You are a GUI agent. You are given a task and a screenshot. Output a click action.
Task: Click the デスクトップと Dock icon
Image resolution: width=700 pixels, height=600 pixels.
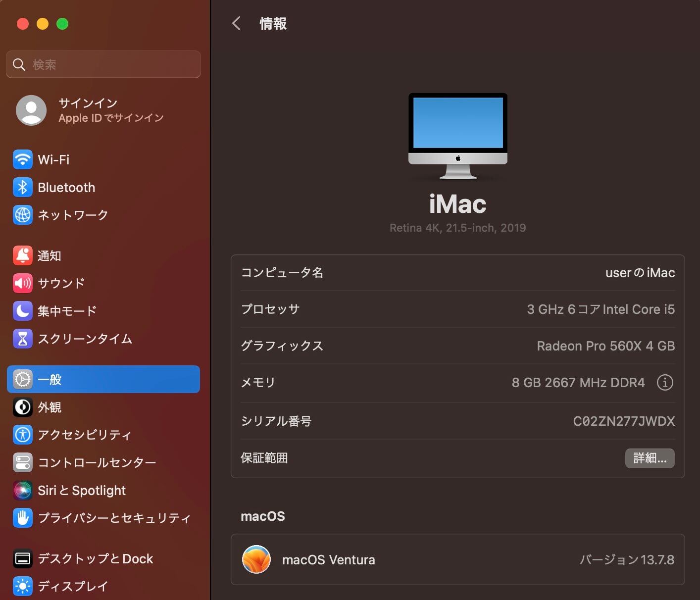point(23,558)
